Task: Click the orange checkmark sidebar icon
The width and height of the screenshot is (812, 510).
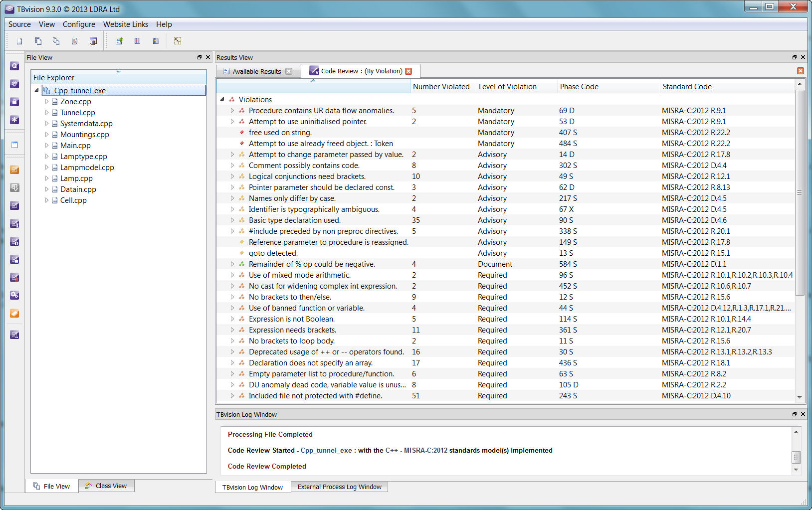Action: (x=14, y=170)
